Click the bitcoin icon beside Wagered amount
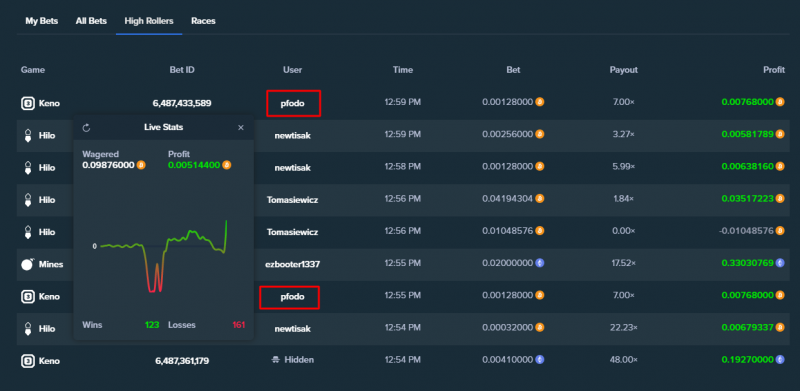This screenshot has height=391, width=800. 141,165
